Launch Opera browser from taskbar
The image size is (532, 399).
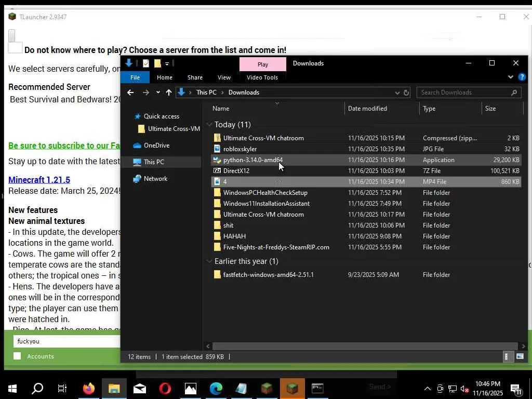[x=165, y=388]
